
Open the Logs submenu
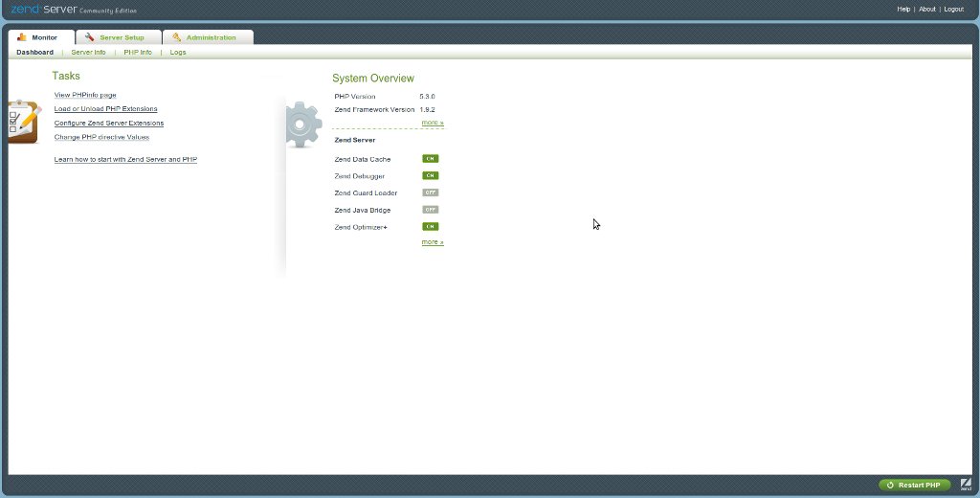pyautogui.click(x=177, y=53)
